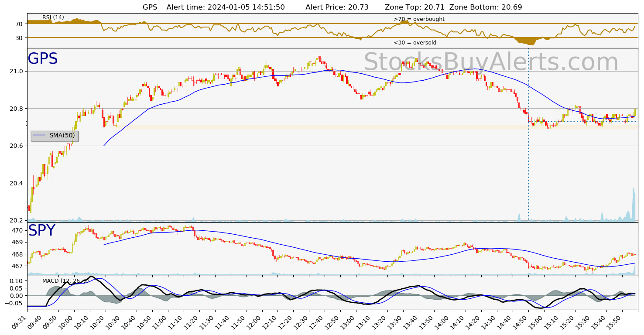Click the 14:50 time axis tick
Screen dimensions: 644x335
click(521, 323)
